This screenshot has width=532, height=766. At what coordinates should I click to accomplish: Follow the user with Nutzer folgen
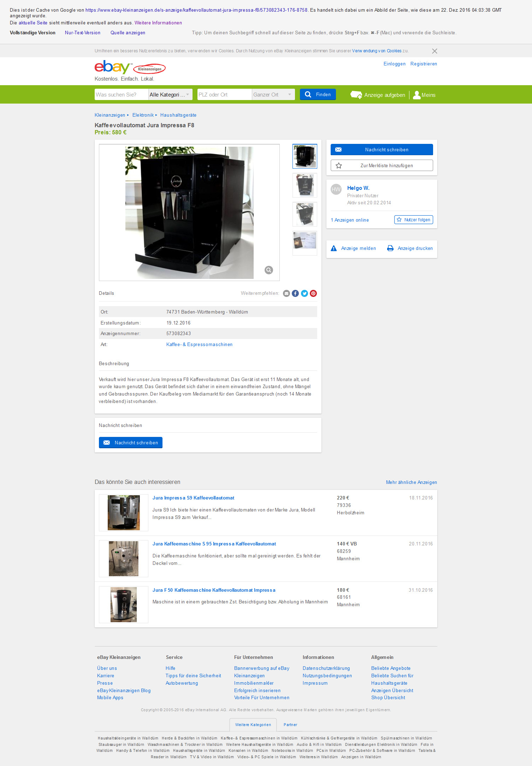coord(414,220)
